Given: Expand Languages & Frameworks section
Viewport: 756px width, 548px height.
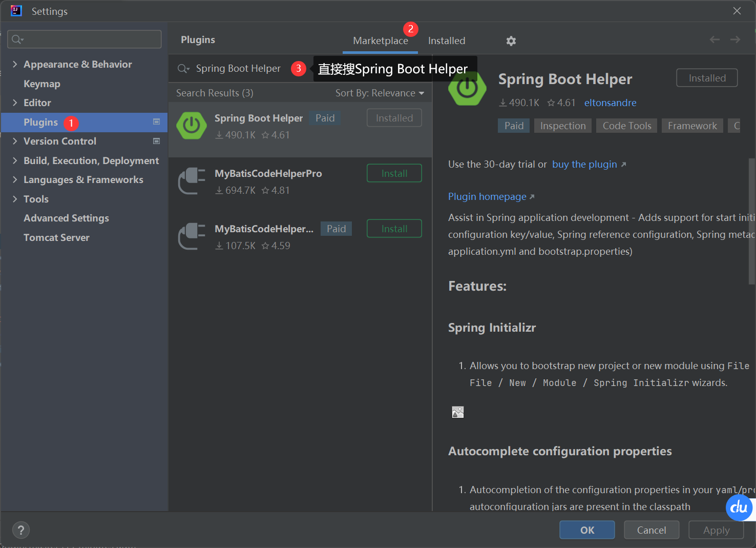Looking at the screenshot, I should (x=15, y=179).
